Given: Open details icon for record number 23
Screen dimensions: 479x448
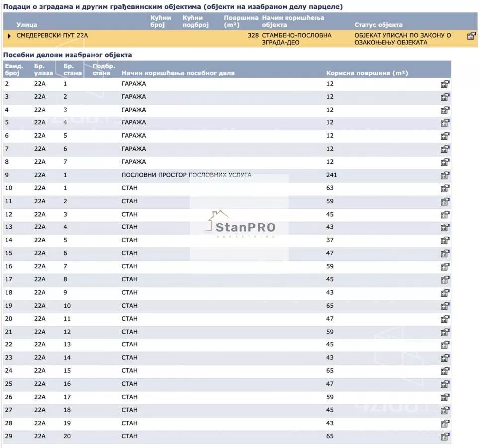Looking at the screenshot, I should (445, 358).
